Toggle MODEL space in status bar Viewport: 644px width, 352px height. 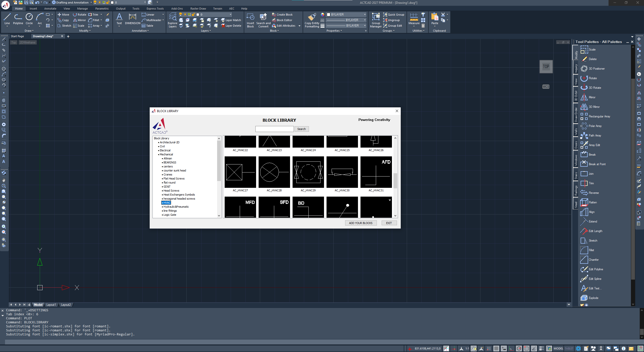(x=558, y=348)
